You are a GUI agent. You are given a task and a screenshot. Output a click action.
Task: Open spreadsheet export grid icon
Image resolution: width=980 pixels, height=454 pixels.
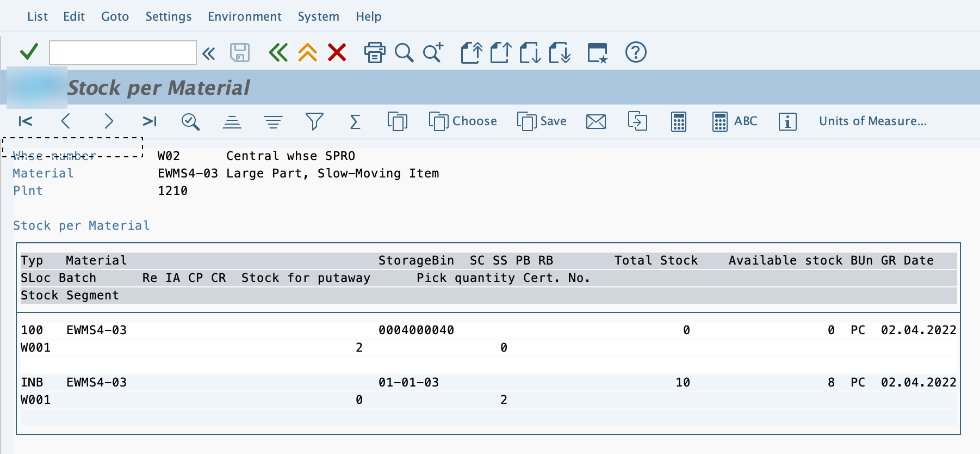tap(679, 121)
